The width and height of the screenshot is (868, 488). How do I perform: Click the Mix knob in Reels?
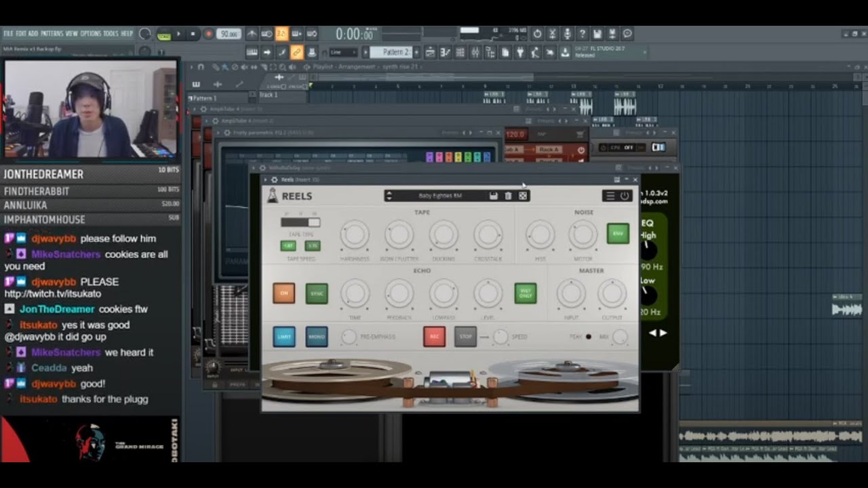(x=620, y=337)
